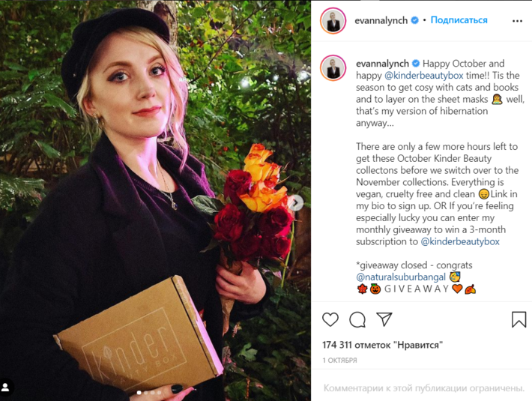
Task: Open evannalynch profile picture in header
Action: pos(333,21)
